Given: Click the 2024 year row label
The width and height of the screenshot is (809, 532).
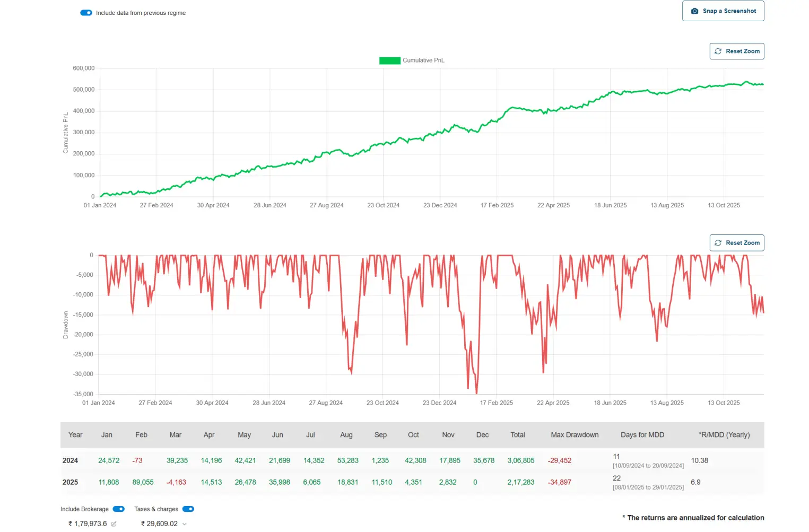Looking at the screenshot, I should [x=71, y=460].
